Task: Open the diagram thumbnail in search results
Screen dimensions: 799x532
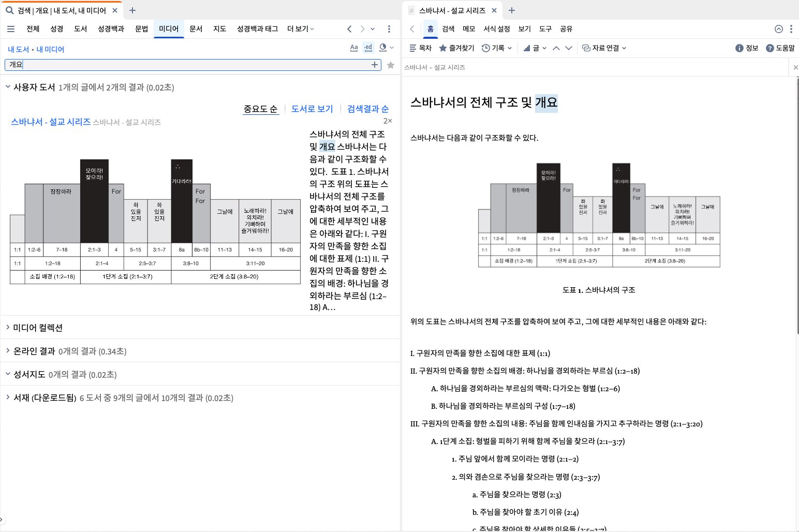Action: point(155,221)
